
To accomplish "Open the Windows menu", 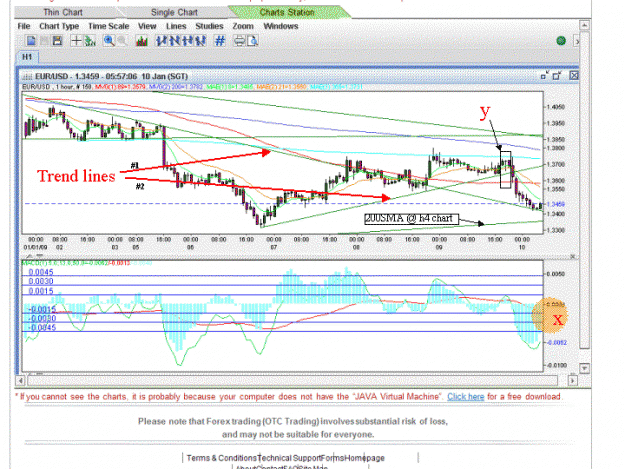I will click(281, 26).
